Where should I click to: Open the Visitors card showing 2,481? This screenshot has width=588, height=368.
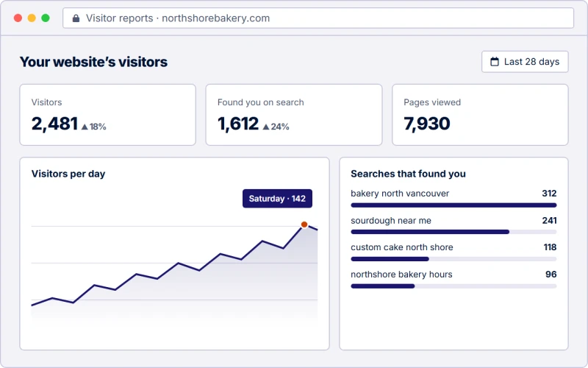[107, 115]
